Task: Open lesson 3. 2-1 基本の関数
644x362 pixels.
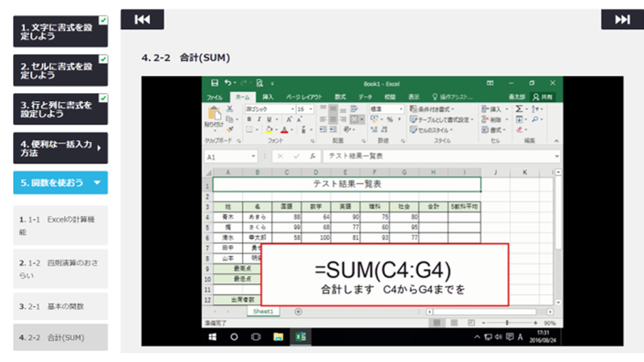Action: click(x=61, y=306)
